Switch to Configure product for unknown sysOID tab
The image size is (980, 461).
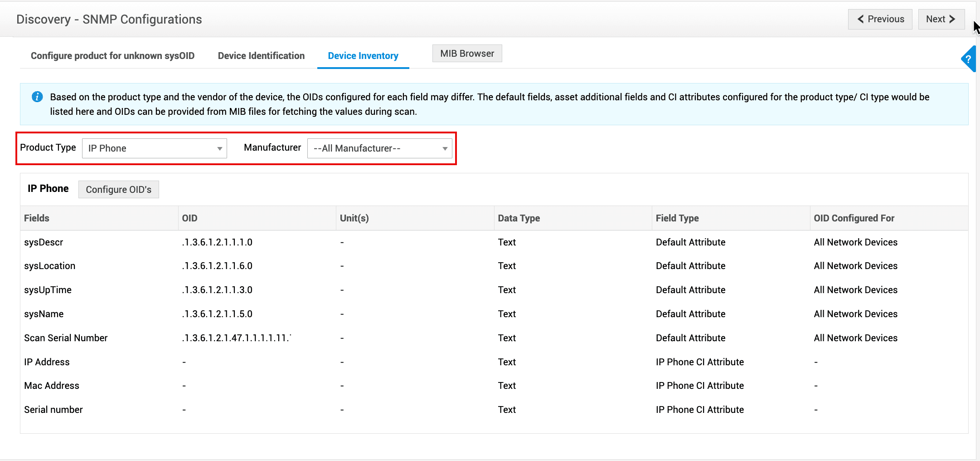(x=112, y=56)
